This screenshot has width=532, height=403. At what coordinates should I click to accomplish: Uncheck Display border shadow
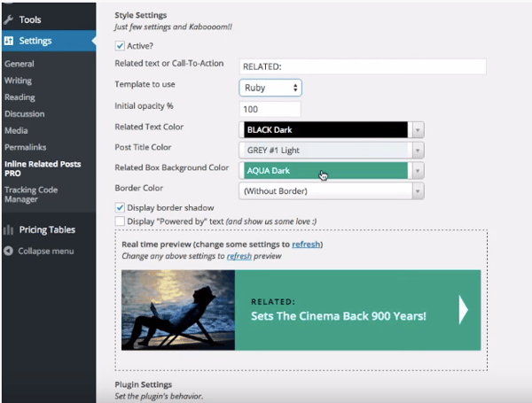click(x=120, y=207)
